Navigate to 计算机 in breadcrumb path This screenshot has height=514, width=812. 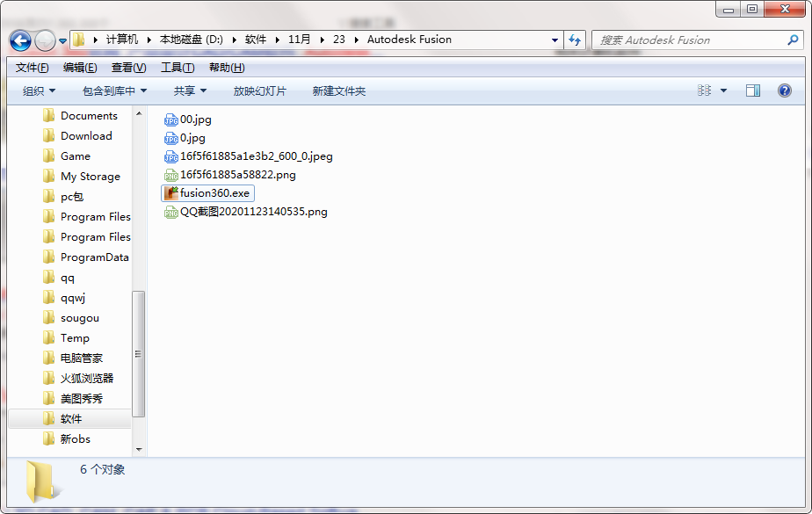click(122, 40)
